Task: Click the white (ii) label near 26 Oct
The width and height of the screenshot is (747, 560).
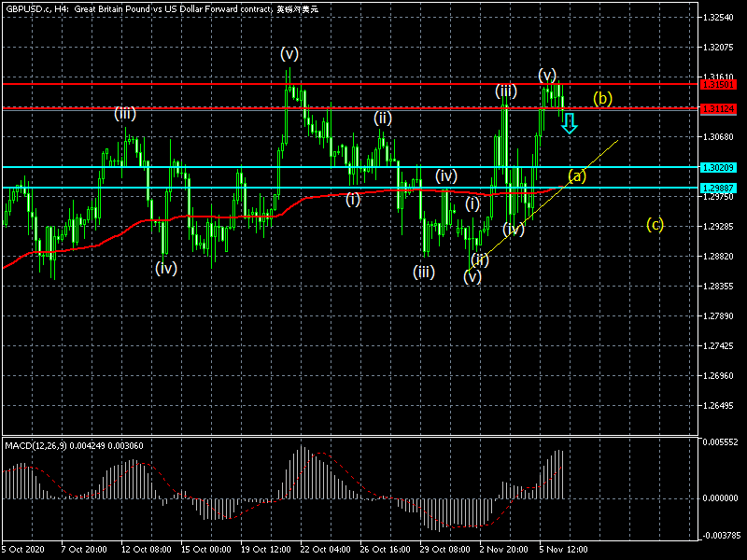Action: 383,118
